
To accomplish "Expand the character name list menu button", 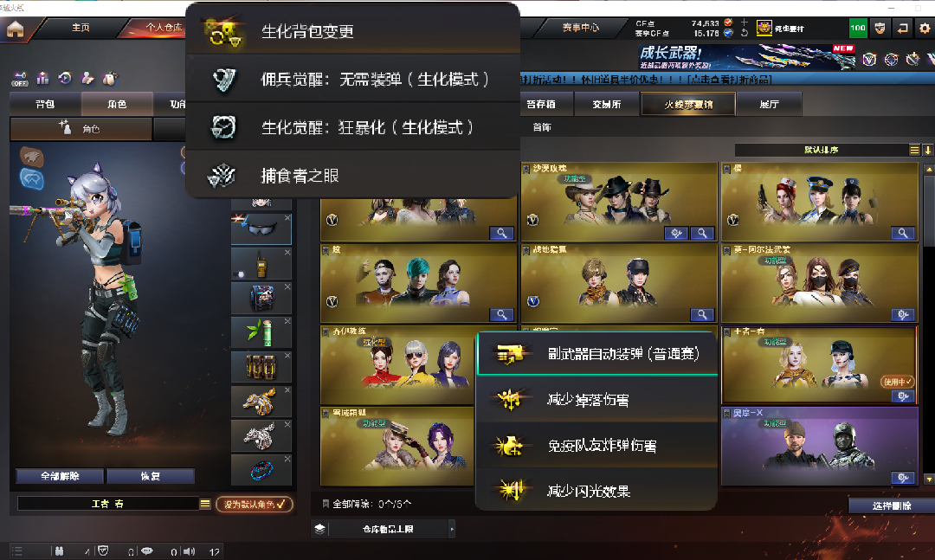I will (205, 504).
